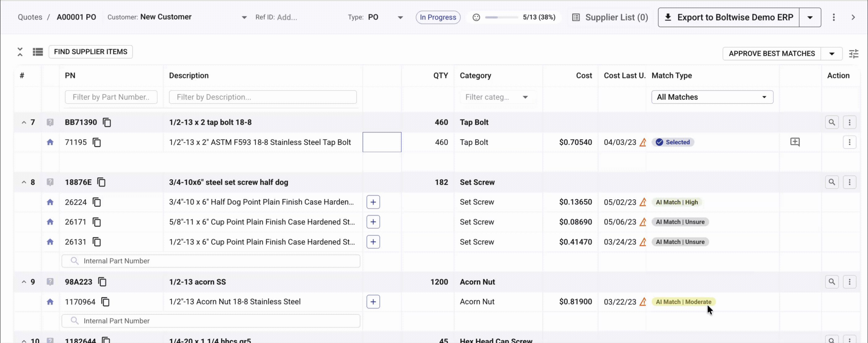Open All Matches filter dropdown
This screenshot has width=868, height=343.
coord(712,97)
